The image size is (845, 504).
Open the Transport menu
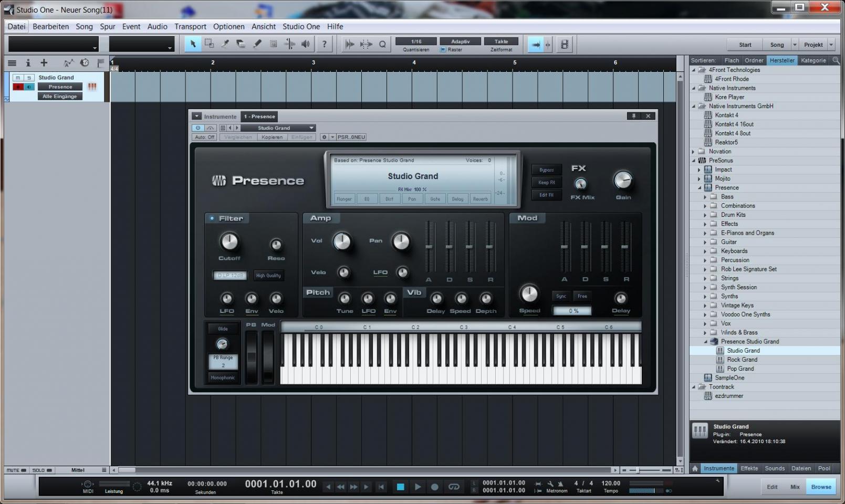tap(190, 26)
